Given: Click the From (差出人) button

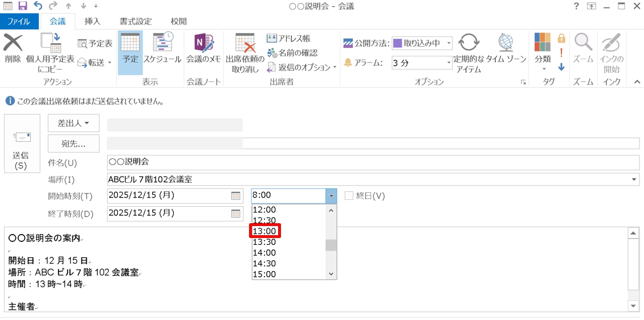Looking at the screenshot, I should pos(74,123).
